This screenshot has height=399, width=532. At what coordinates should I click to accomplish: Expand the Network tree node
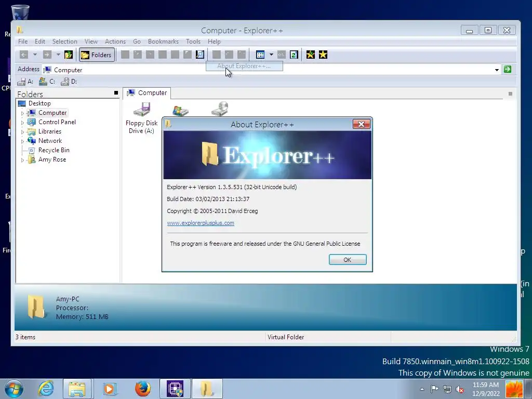coord(22,141)
